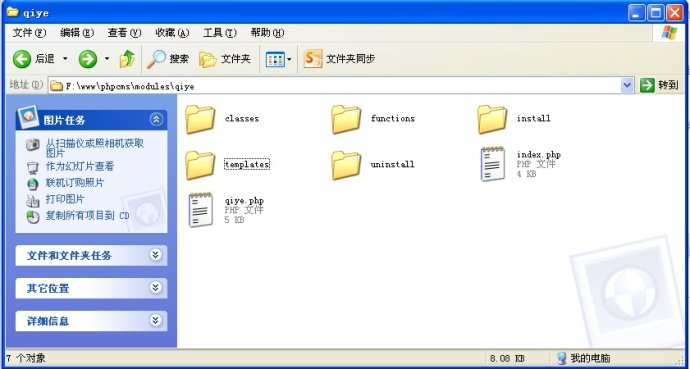Select the index.php file icon

click(x=492, y=164)
